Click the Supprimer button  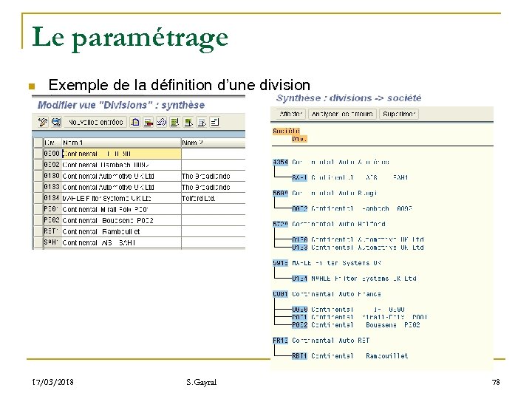tap(399, 114)
